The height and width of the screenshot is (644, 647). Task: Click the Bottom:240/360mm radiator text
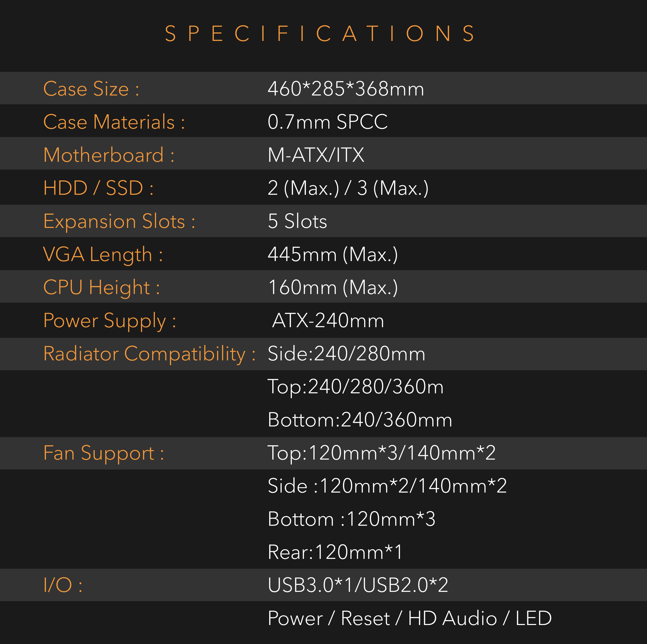pyautogui.click(x=360, y=420)
